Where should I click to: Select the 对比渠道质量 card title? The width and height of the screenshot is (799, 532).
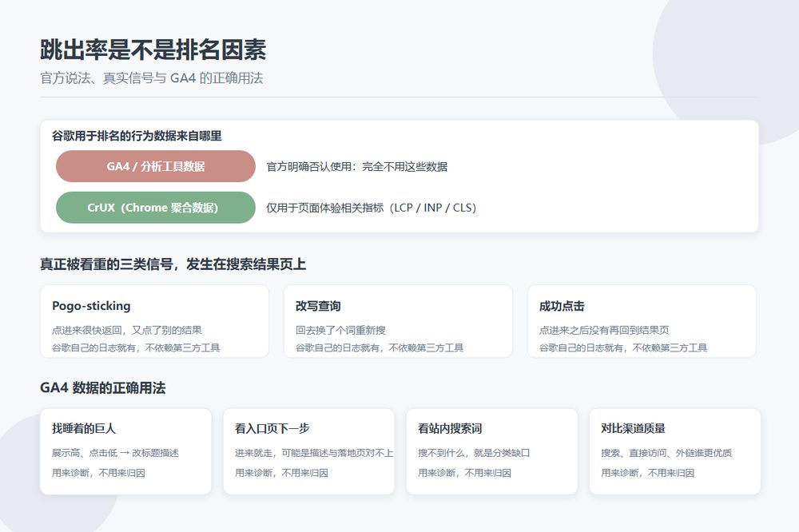tap(633, 428)
